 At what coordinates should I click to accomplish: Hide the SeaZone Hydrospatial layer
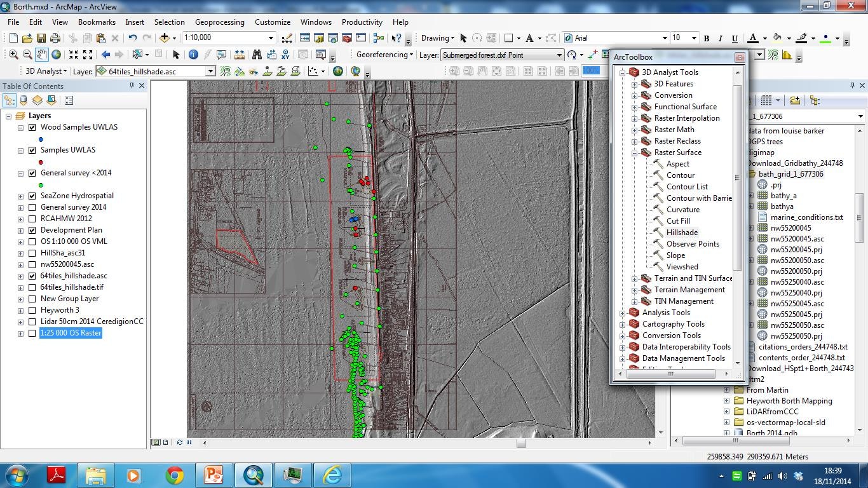(32, 196)
